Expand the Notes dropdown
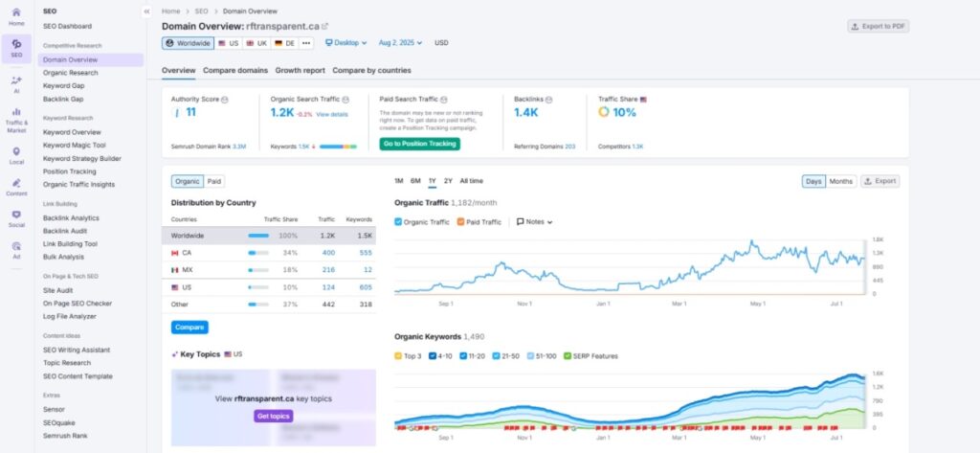The image size is (980, 453). pos(535,221)
